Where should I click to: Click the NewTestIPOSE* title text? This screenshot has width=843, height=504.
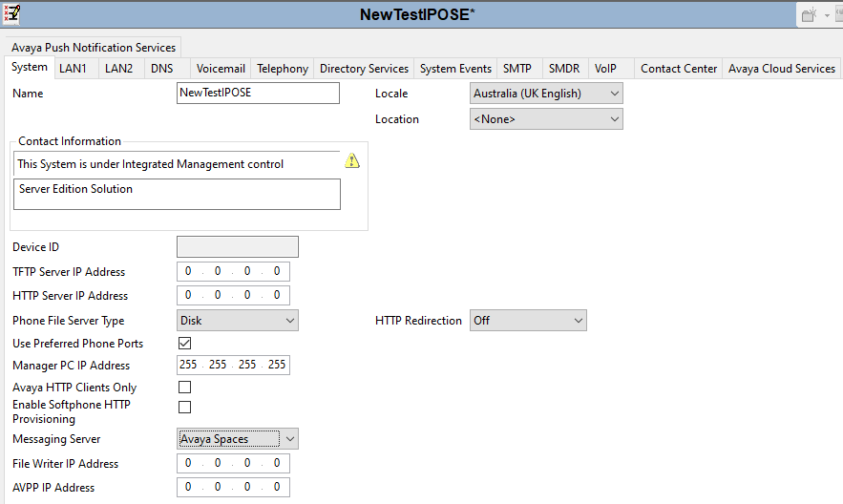coord(417,14)
